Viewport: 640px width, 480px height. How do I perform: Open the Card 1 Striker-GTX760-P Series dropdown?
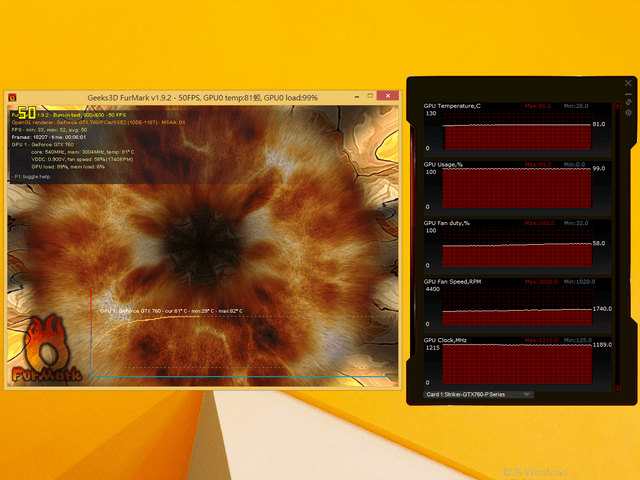(x=478, y=394)
